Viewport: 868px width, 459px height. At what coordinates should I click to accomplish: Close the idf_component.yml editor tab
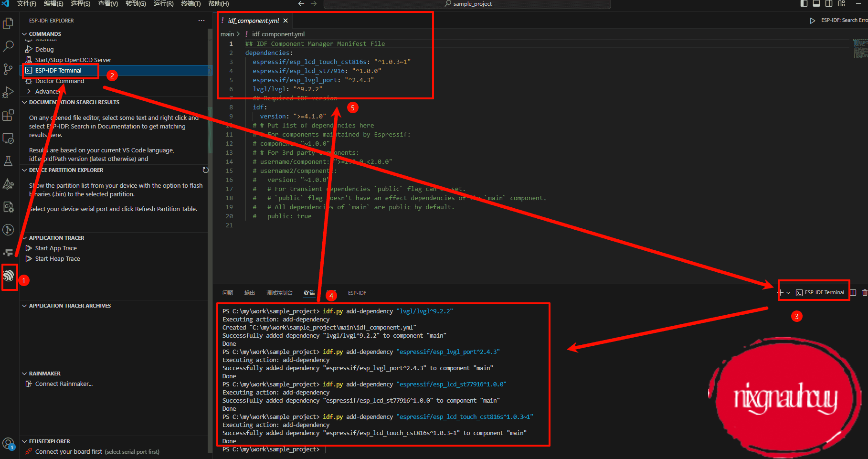coord(286,21)
